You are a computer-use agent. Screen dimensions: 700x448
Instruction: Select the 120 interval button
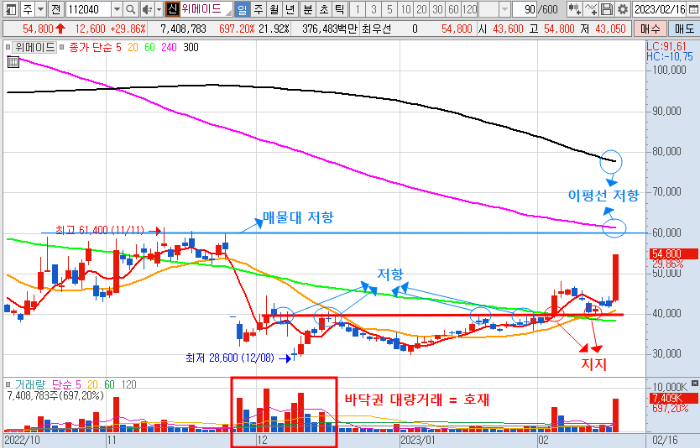[470, 9]
